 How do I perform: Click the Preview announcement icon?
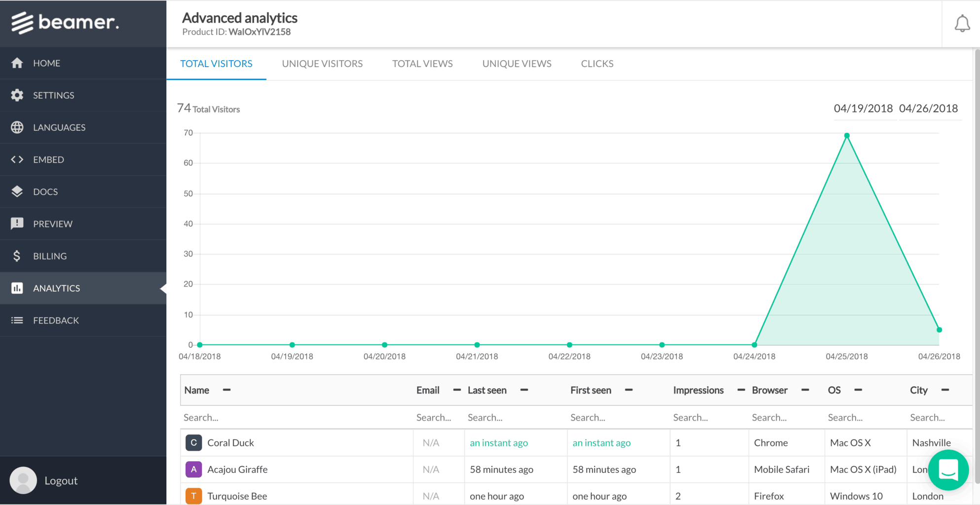(x=17, y=223)
